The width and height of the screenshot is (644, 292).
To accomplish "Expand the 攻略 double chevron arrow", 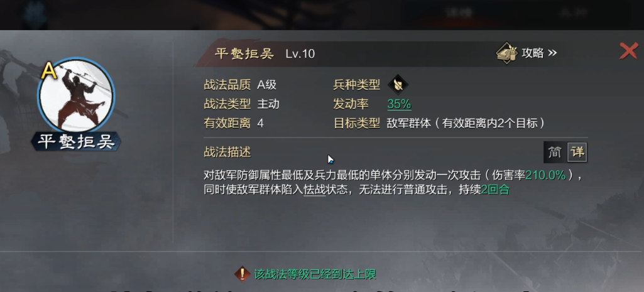I will pyautogui.click(x=552, y=53).
